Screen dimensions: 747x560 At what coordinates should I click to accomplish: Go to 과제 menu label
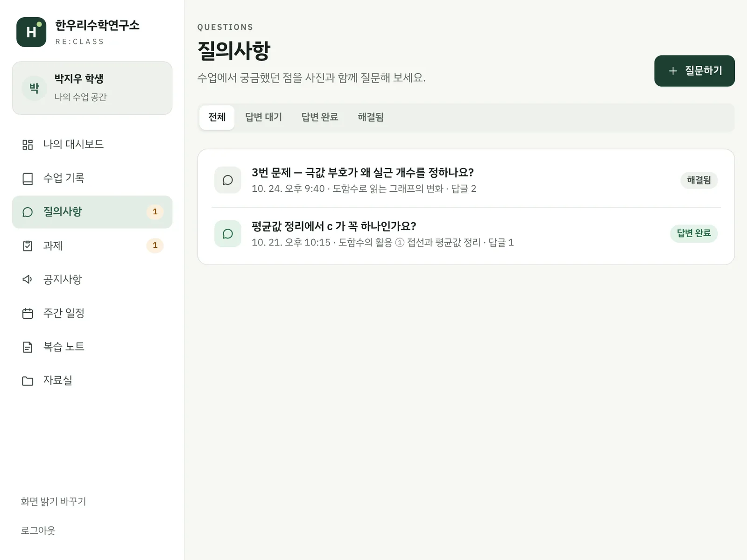tap(53, 245)
